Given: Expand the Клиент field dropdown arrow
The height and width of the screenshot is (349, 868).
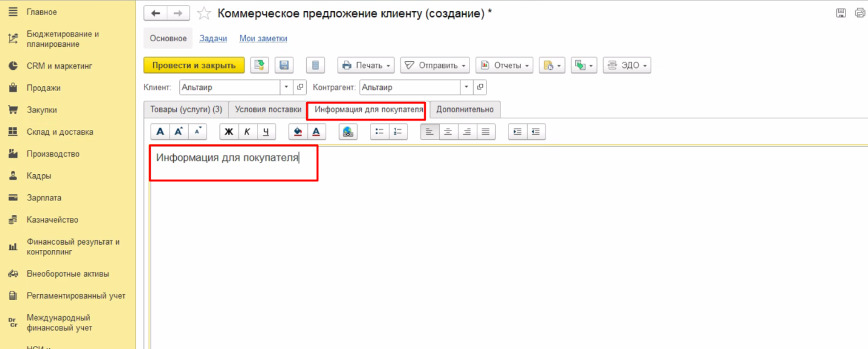Looking at the screenshot, I should [287, 87].
